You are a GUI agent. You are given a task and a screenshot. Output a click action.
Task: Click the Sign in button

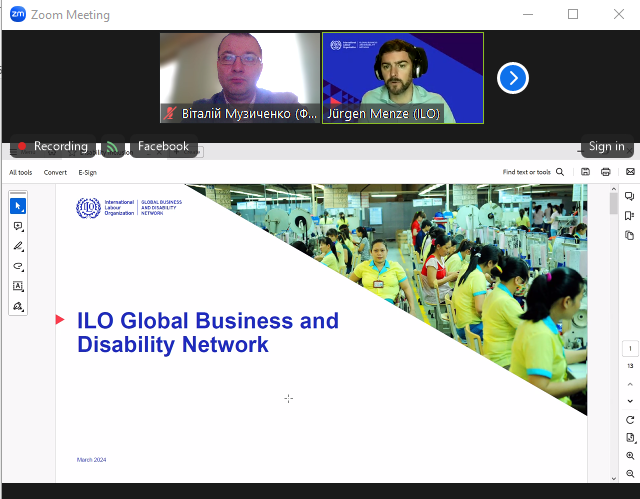pyautogui.click(x=607, y=146)
